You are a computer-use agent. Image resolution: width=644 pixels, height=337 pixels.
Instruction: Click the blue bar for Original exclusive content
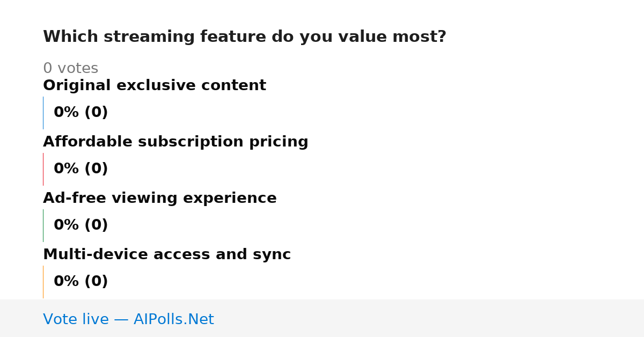[43, 113]
